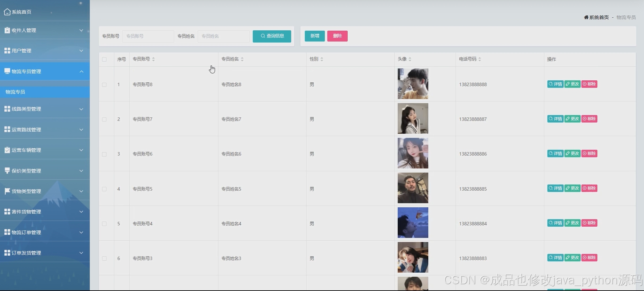Open avatar thumbnail of 专员姓名7
The image size is (644, 291).
coord(413,118)
